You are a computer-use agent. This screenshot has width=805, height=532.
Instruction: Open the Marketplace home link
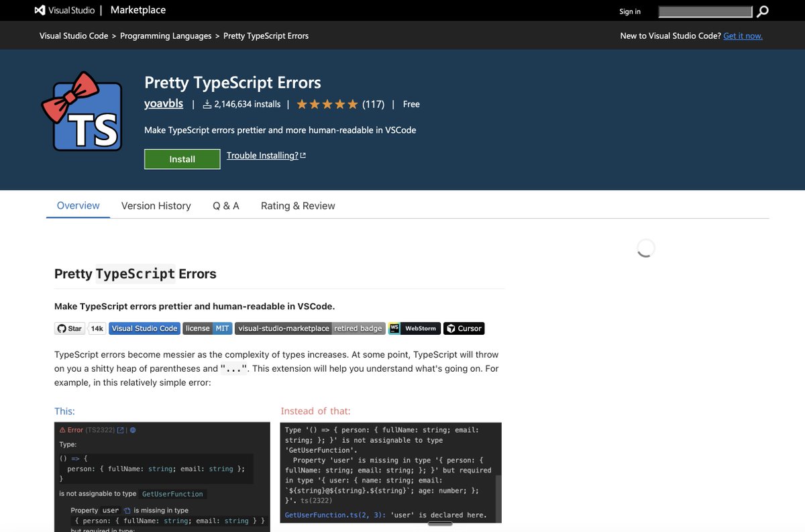138,10
